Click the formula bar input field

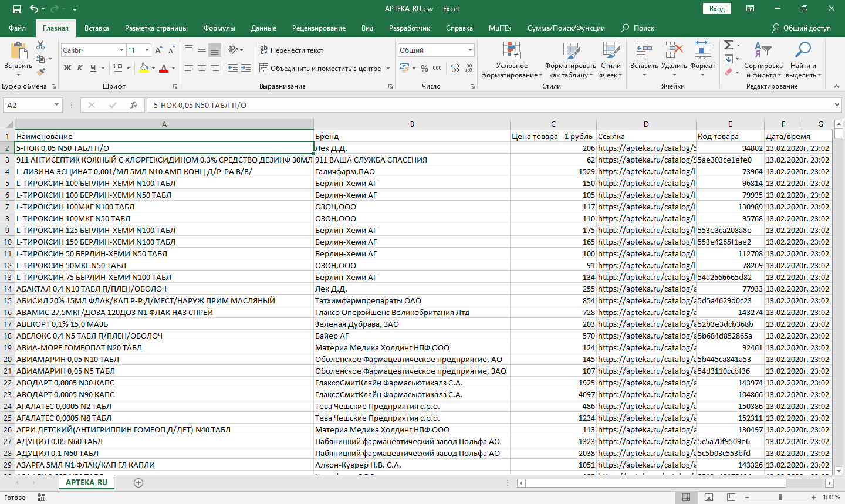click(490, 105)
